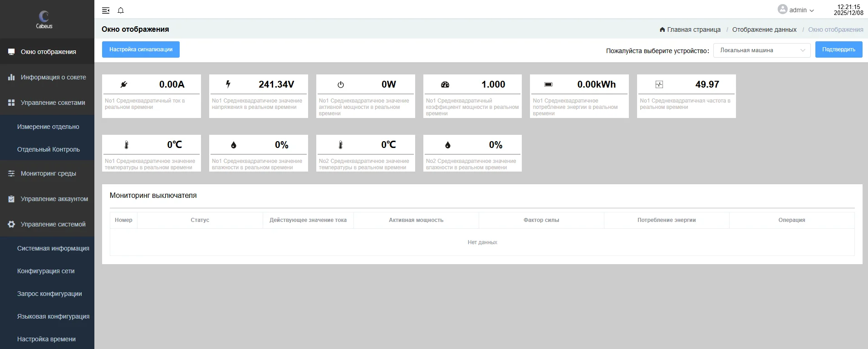Click the lightning bolt icon on the voltage card
The width and height of the screenshot is (868, 349).
click(228, 84)
